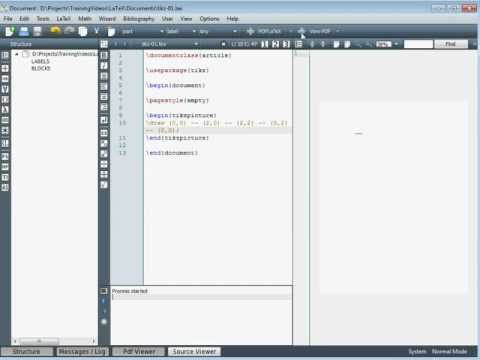480x360 pixels.
Task: Undo the last edit with the yellow arrow
Action: tap(55, 31)
